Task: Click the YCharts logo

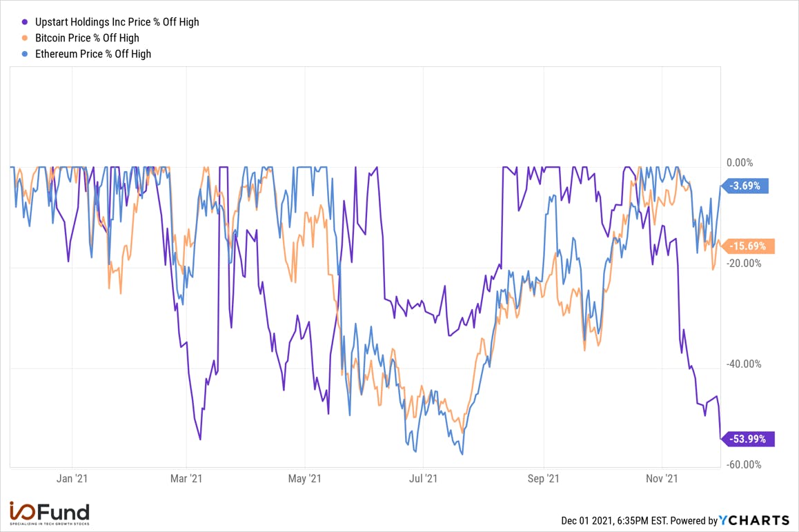Action: [754, 520]
